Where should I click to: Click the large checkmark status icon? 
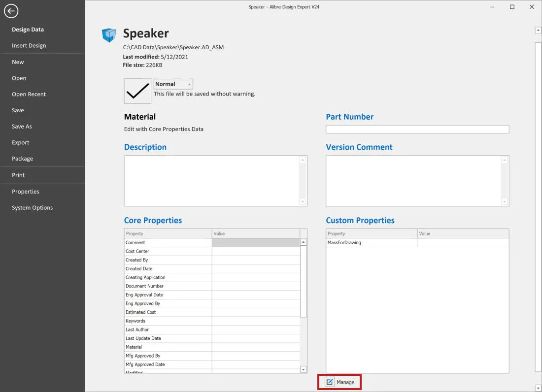click(x=137, y=91)
